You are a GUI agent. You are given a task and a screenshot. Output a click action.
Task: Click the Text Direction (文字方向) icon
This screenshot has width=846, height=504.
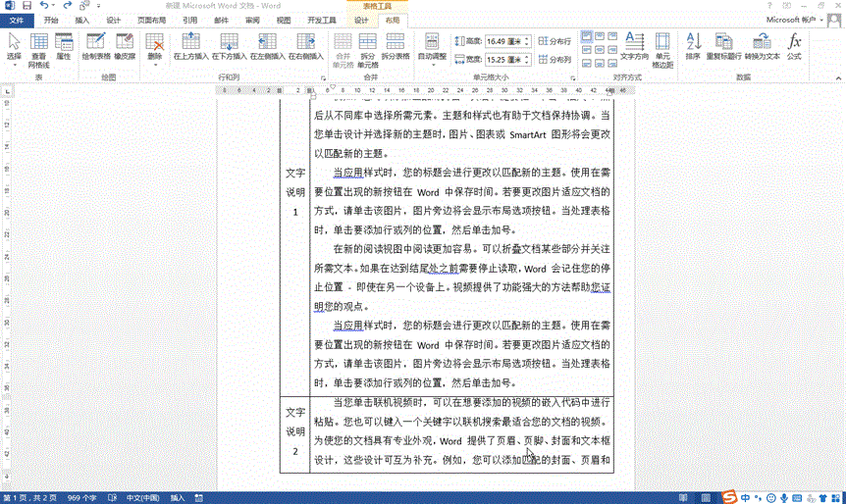pyautogui.click(x=634, y=46)
